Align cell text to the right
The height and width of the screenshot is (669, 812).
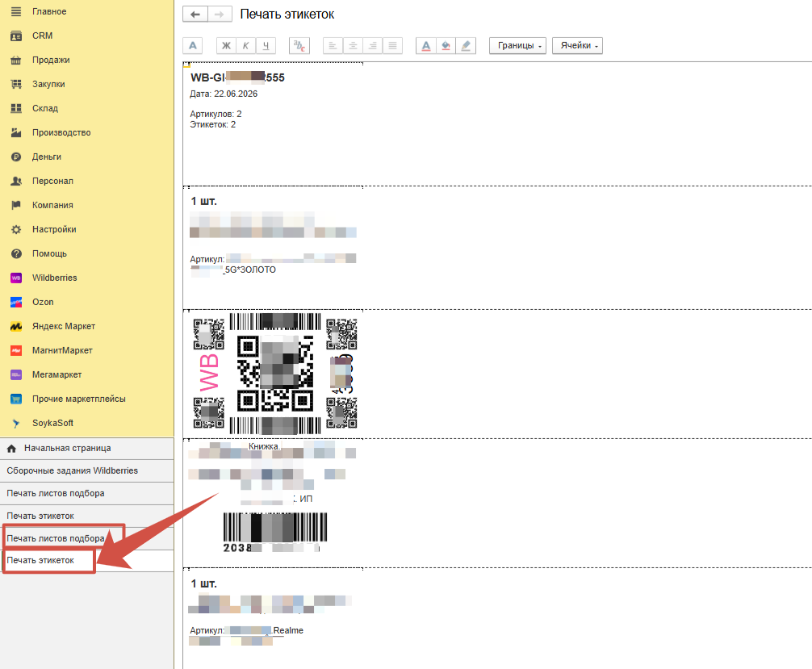pyautogui.click(x=372, y=45)
